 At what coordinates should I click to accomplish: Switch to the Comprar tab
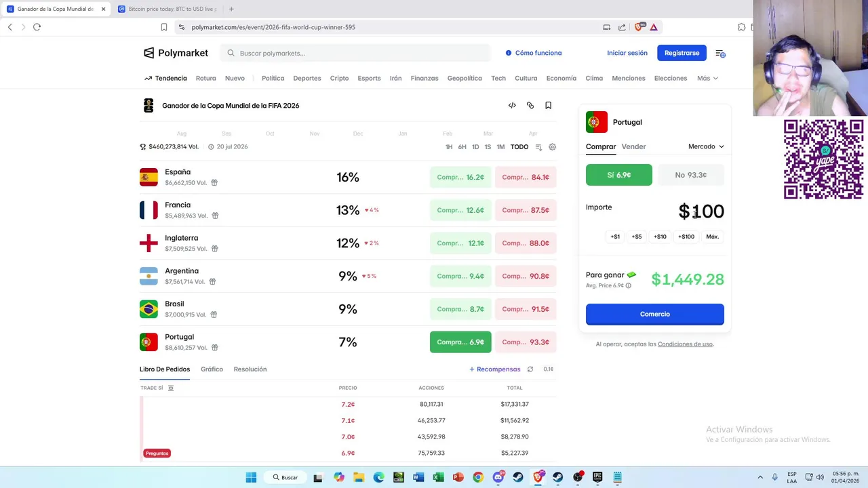point(601,146)
